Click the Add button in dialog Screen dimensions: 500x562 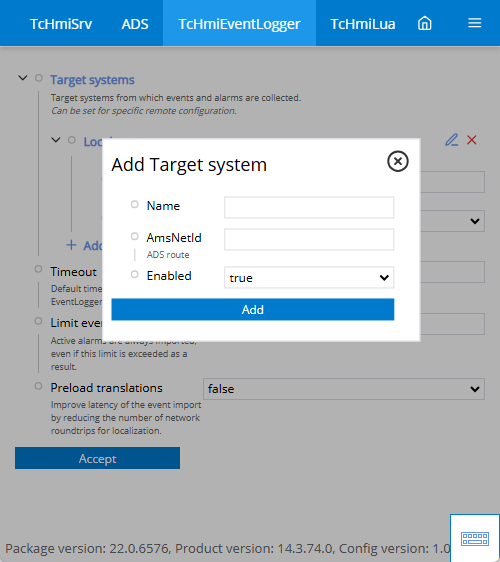pos(253,309)
